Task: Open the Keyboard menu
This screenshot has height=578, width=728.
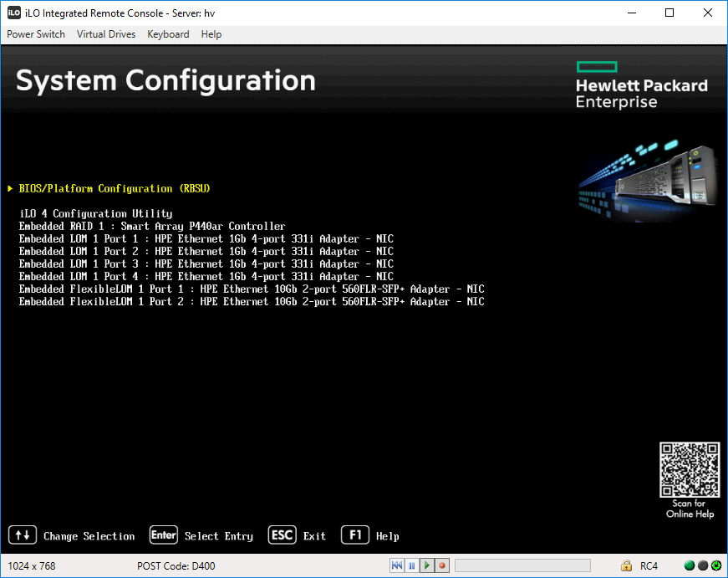Action: pos(167,34)
